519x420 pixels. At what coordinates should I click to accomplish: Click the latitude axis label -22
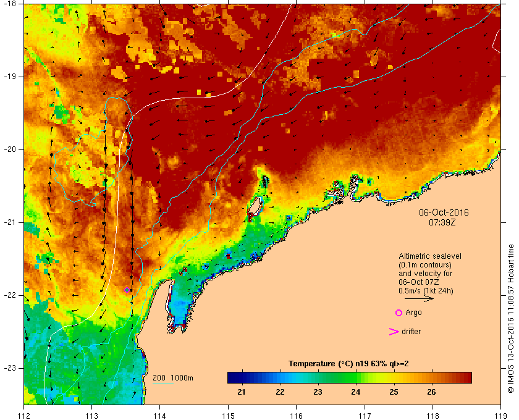coord(9,295)
